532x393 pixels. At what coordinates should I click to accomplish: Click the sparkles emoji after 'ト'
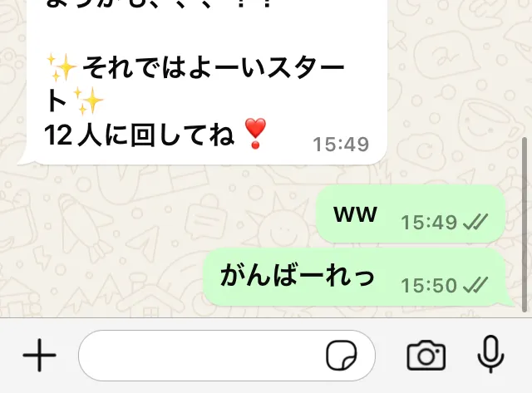[88, 101]
